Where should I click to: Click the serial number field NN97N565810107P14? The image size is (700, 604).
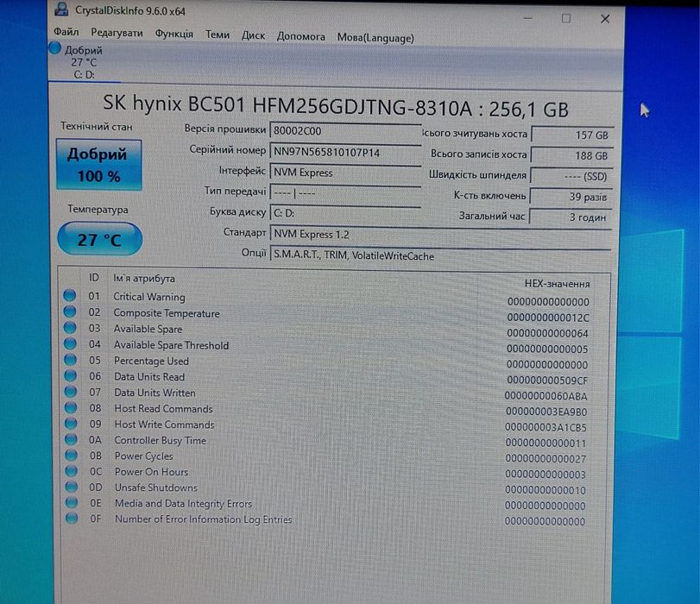click(x=345, y=152)
